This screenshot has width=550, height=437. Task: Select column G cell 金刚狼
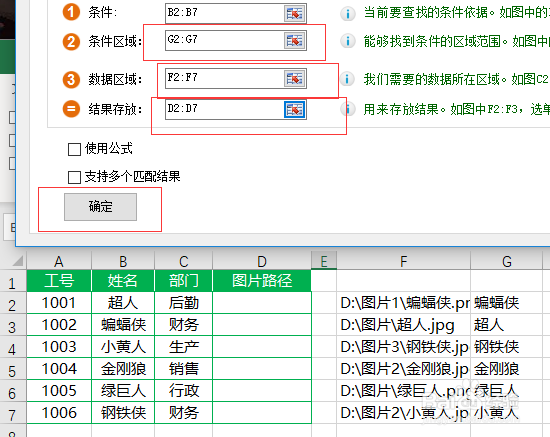pos(507,369)
